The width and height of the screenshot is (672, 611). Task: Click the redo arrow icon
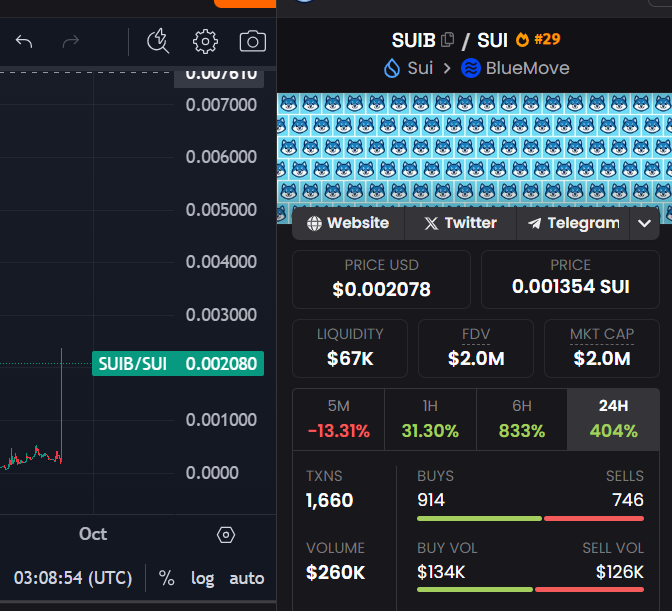coord(71,42)
